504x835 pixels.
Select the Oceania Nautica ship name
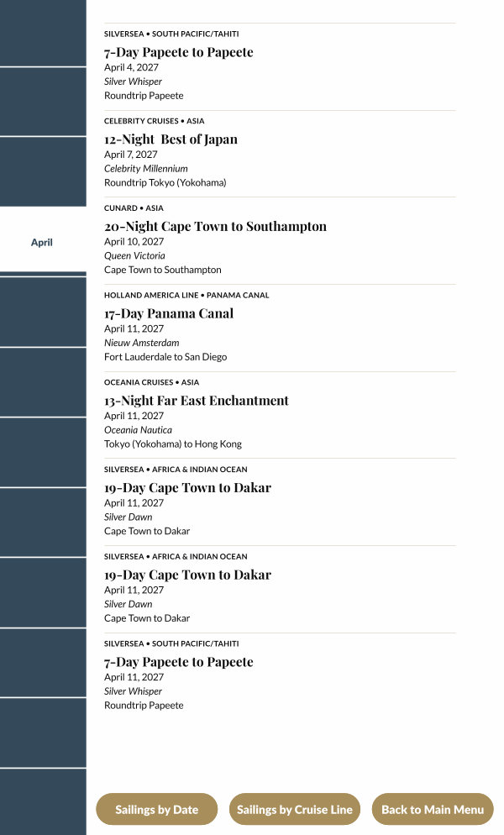139,430
